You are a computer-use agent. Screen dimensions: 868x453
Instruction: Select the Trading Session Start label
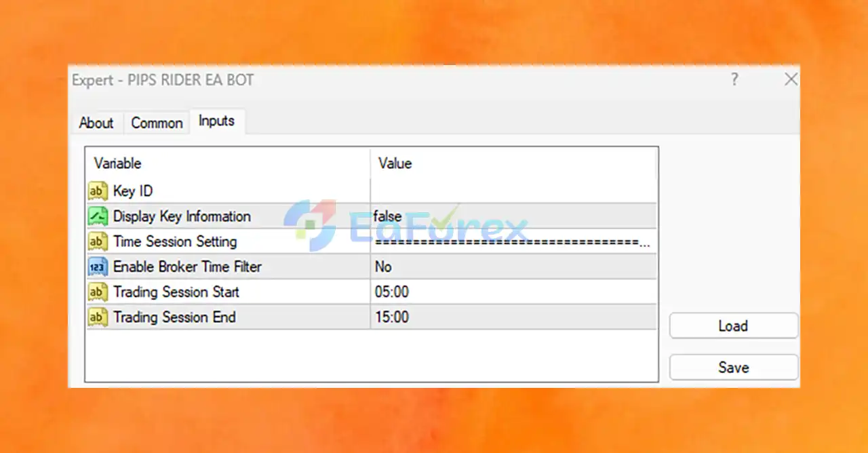pyautogui.click(x=176, y=292)
